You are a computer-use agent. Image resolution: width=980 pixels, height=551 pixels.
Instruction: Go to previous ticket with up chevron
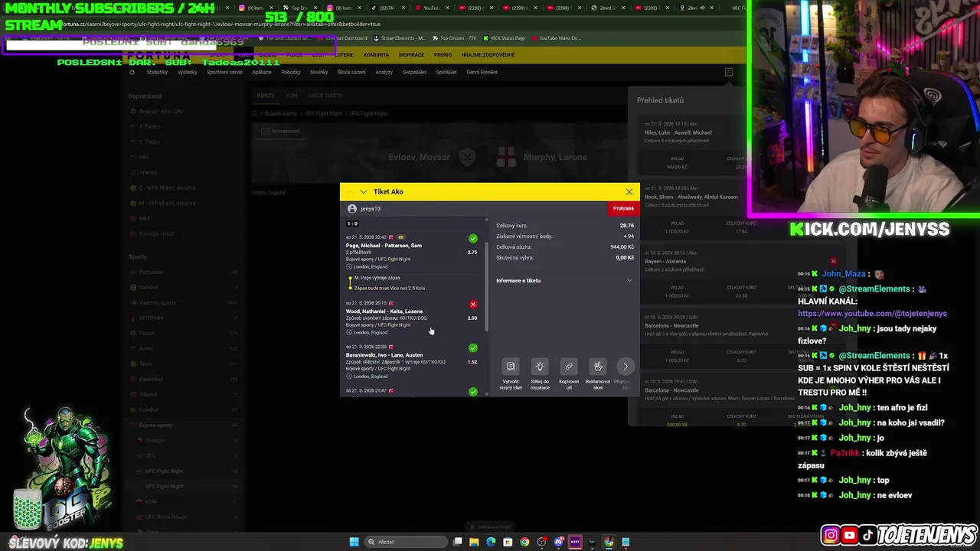(350, 191)
